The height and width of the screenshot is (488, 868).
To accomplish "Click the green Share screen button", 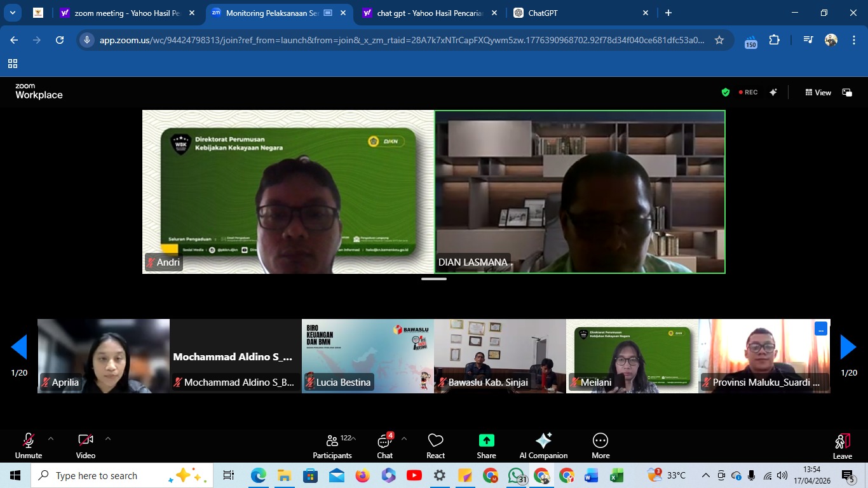I will coord(486,446).
